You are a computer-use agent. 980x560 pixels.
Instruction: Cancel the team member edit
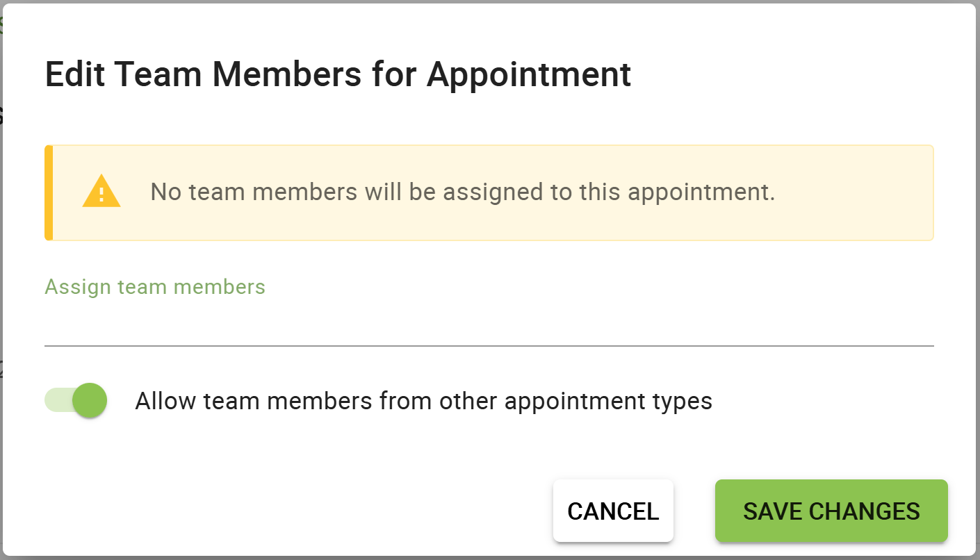(612, 511)
